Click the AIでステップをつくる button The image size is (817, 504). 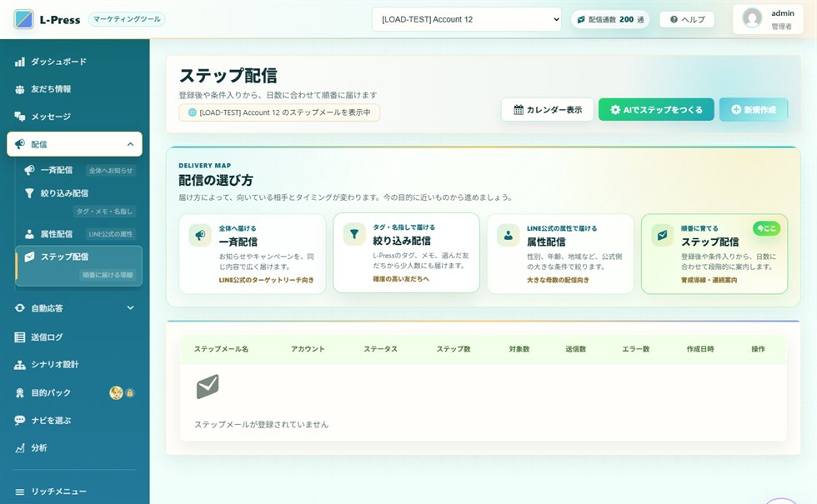[656, 110]
